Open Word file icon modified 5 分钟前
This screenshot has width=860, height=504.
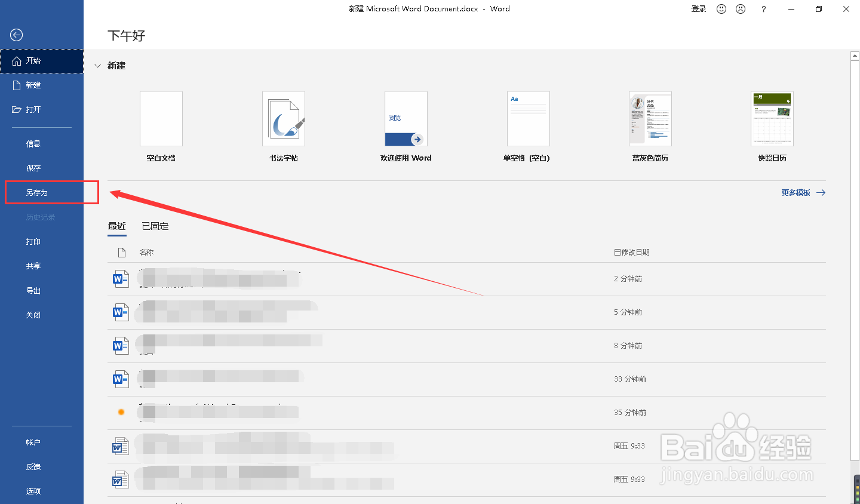(121, 312)
